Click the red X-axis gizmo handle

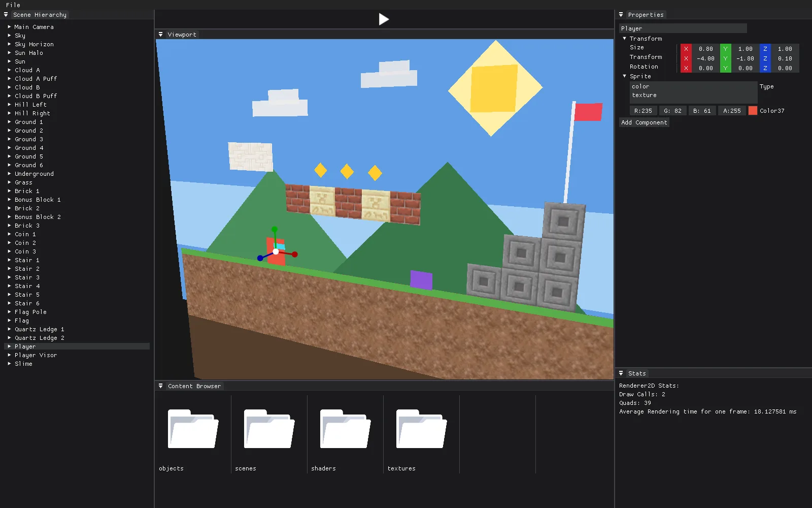[294, 254]
